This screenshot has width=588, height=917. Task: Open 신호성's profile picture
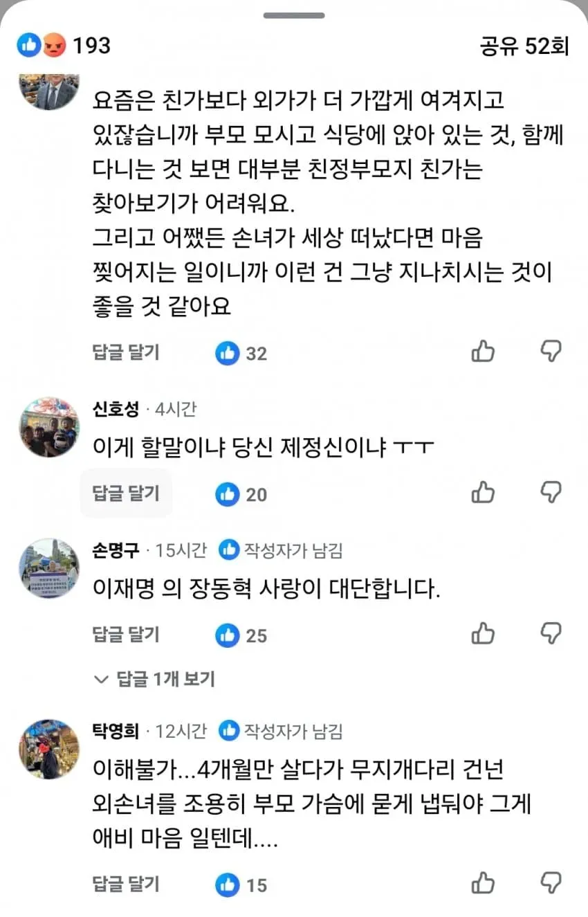pyautogui.click(x=49, y=428)
